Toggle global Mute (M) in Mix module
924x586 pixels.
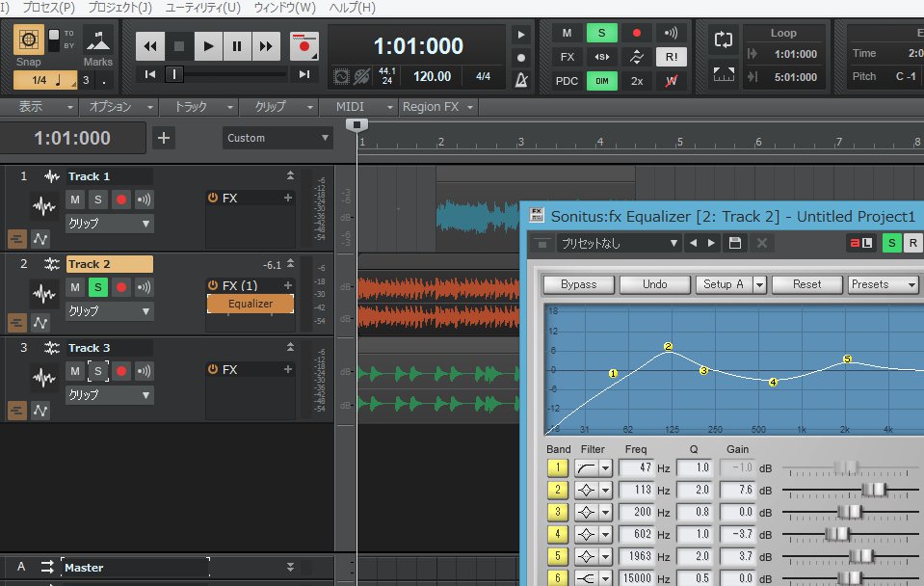(x=567, y=33)
